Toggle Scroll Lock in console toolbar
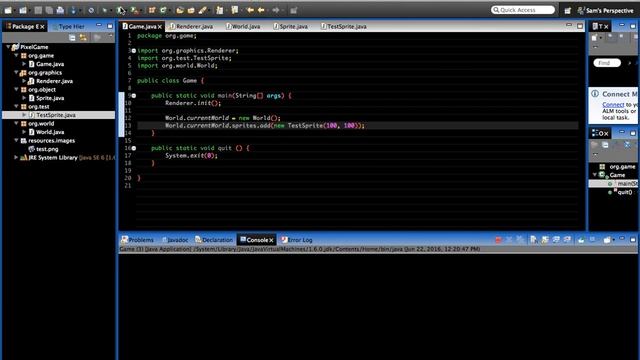 click(544, 240)
